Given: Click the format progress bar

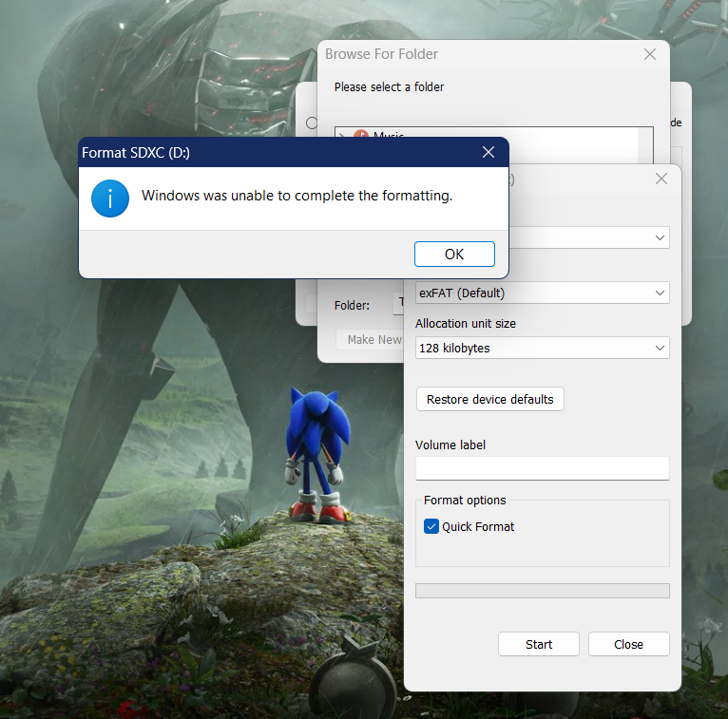Looking at the screenshot, I should pyautogui.click(x=542, y=591).
